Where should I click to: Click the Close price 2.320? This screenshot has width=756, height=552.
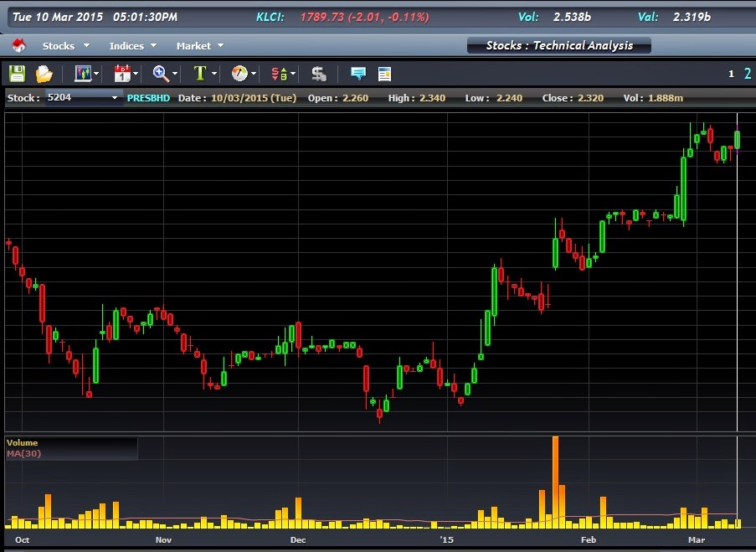pos(590,98)
